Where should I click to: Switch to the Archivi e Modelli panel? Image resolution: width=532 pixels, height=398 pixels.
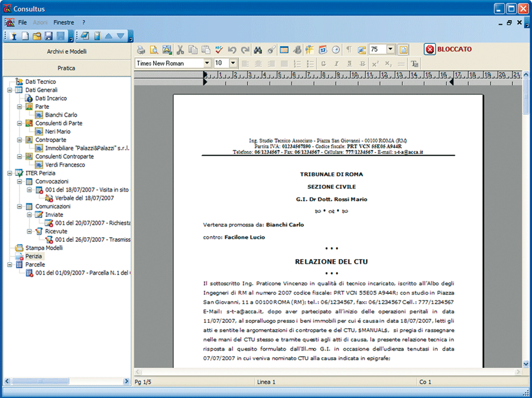(x=67, y=51)
